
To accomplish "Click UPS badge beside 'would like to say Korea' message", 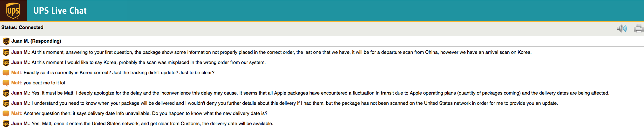I will pyautogui.click(x=6, y=62).
